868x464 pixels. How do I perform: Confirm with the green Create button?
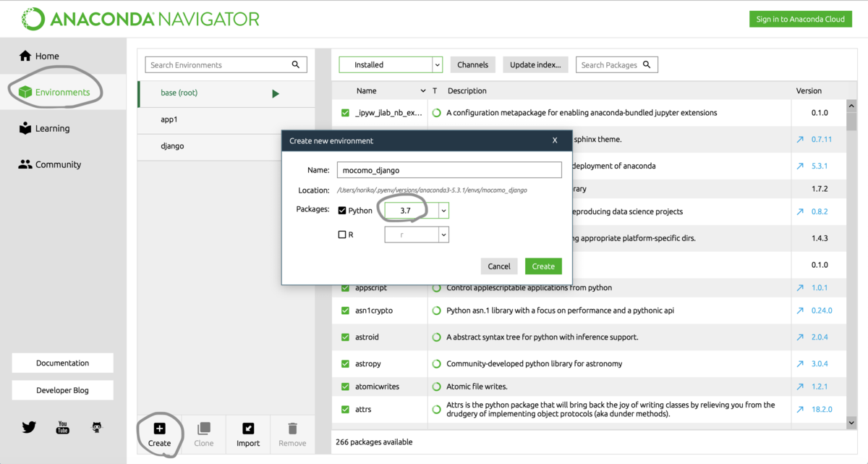(x=543, y=266)
